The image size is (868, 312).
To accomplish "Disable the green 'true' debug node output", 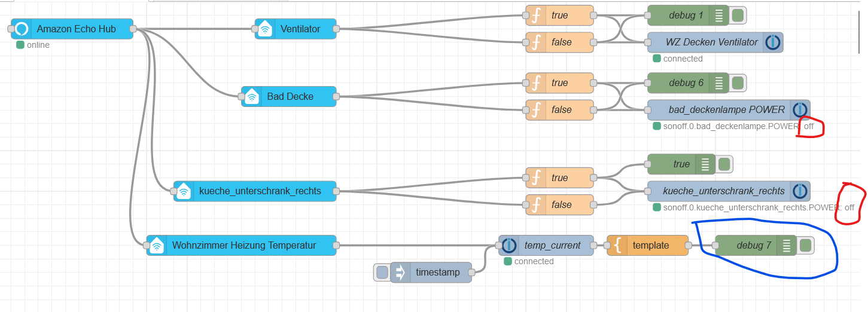I will (x=724, y=164).
